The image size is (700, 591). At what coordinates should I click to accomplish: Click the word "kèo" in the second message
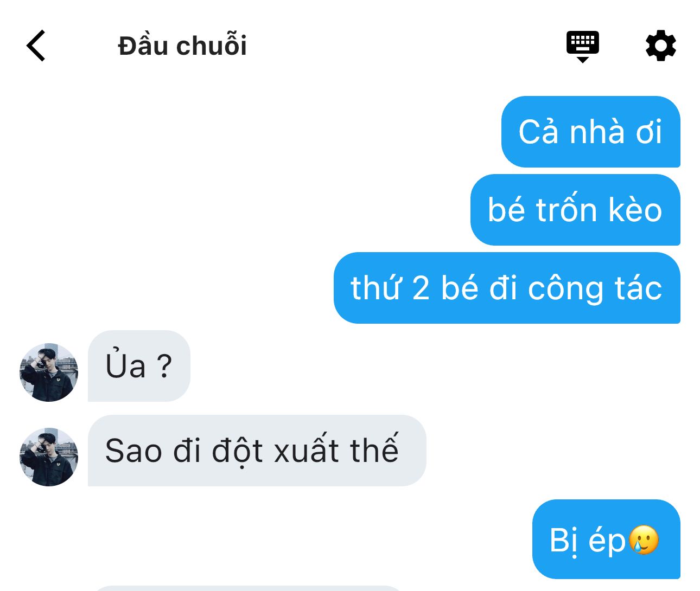[635, 210]
